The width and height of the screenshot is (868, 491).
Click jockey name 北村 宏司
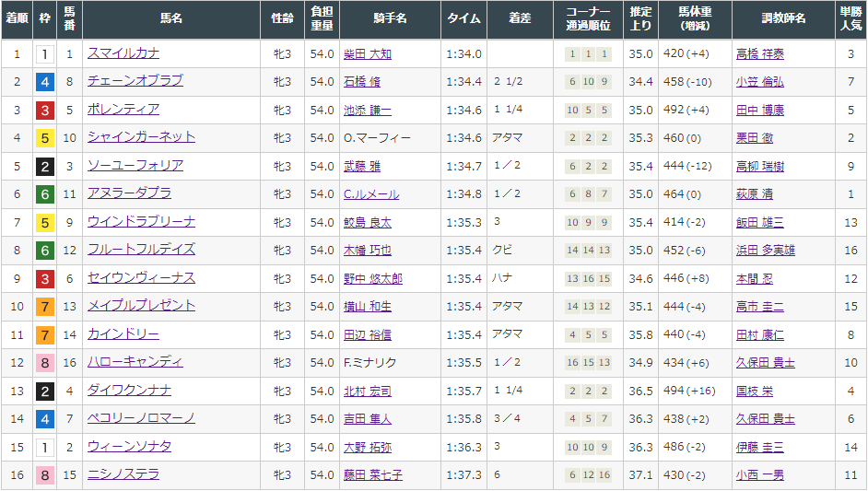(x=368, y=391)
